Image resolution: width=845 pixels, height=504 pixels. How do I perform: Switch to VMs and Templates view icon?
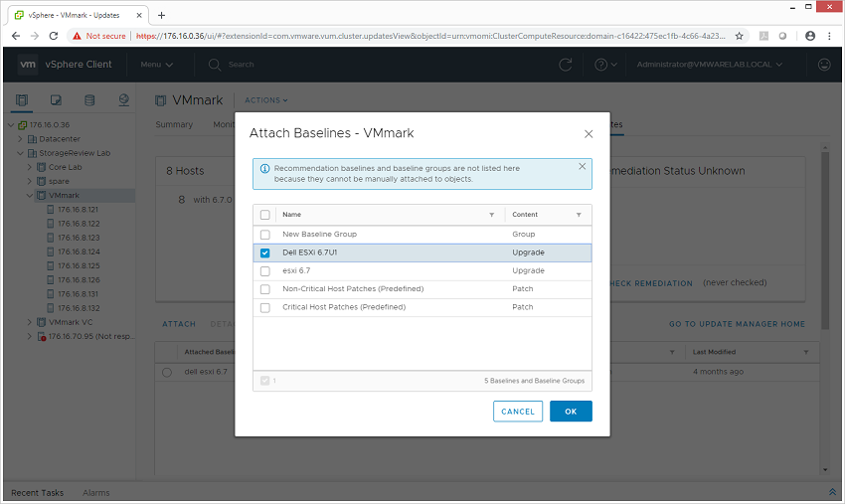pos(56,100)
